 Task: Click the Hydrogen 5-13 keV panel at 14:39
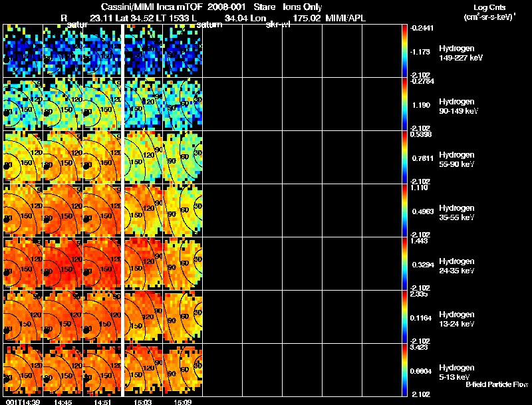click(23, 370)
